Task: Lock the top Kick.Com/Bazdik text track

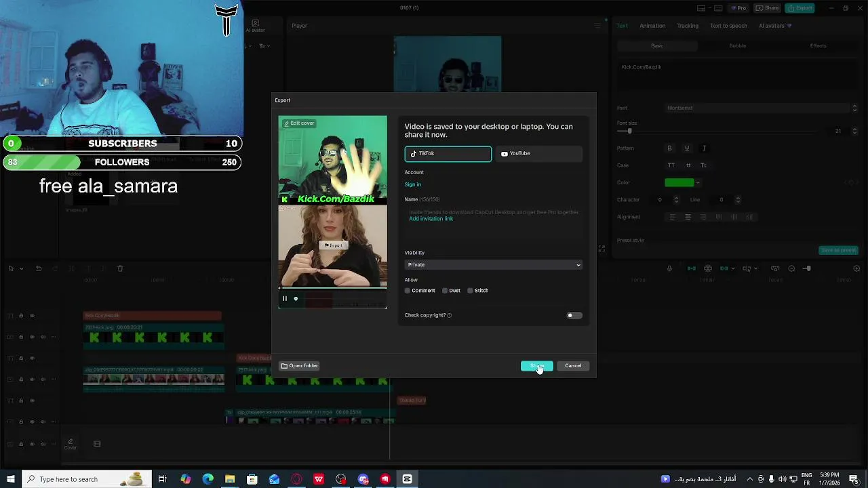Action: tap(21, 316)
